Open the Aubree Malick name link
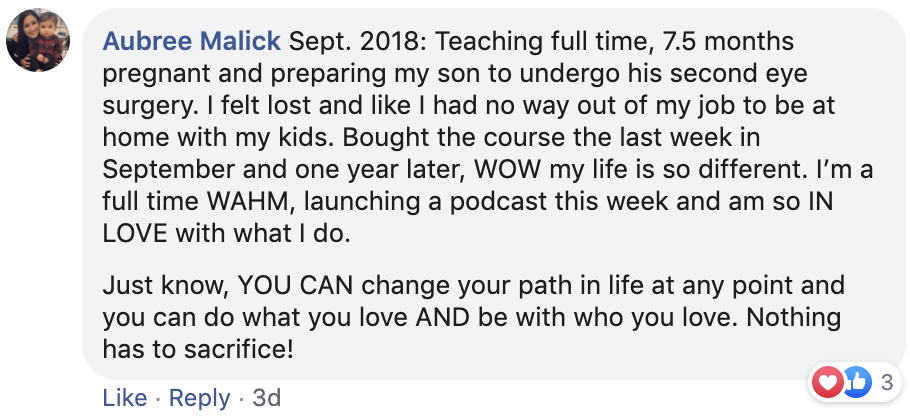 (x=192, y=44)
